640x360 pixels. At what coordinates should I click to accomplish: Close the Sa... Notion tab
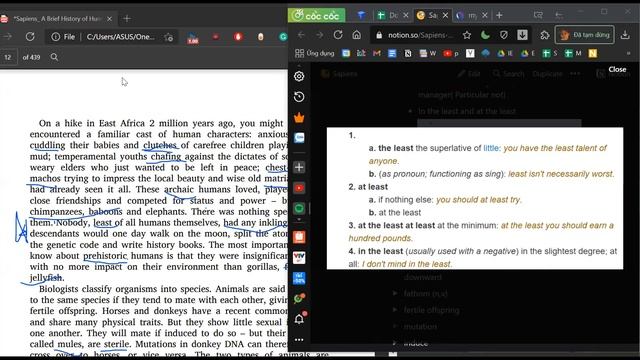(445, 16)
